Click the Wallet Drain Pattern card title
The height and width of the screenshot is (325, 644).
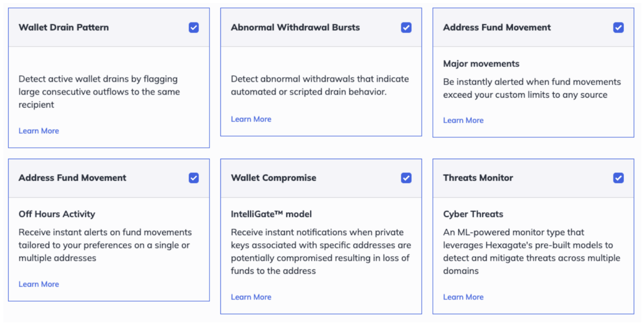tap(64, 28)
